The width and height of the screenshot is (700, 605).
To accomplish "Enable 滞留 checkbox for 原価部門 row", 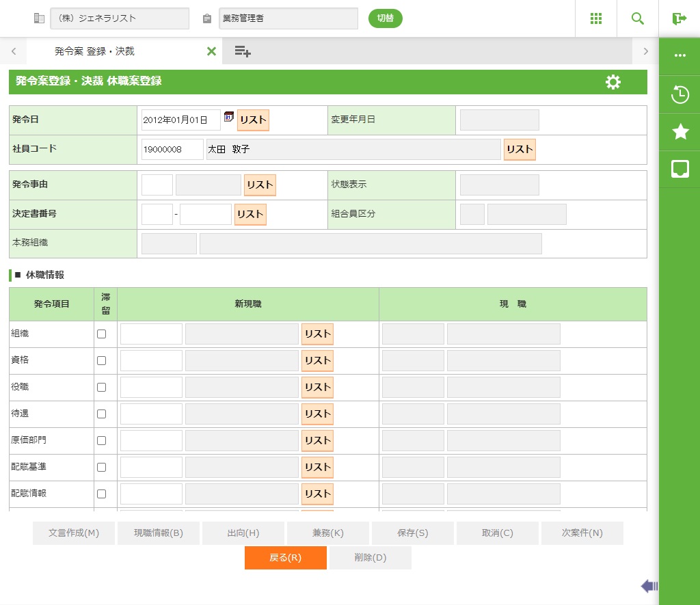I will coord(102,440).
